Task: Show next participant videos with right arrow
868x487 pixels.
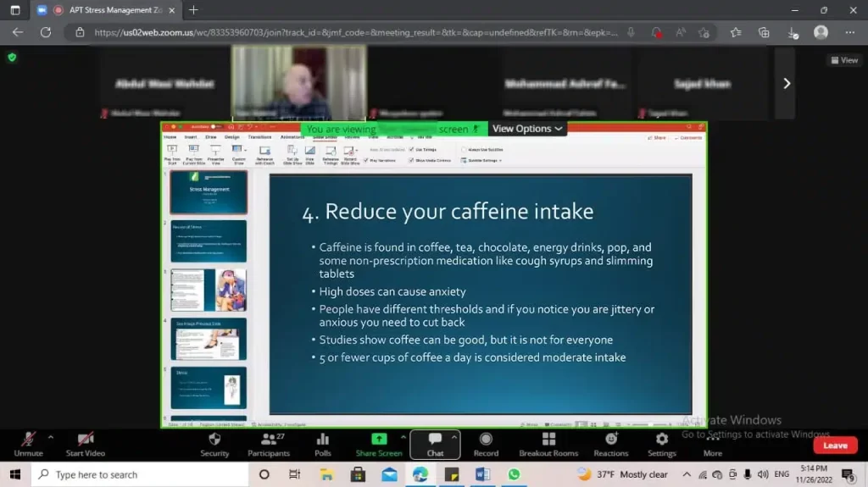Action: click(x=786, y=83)
